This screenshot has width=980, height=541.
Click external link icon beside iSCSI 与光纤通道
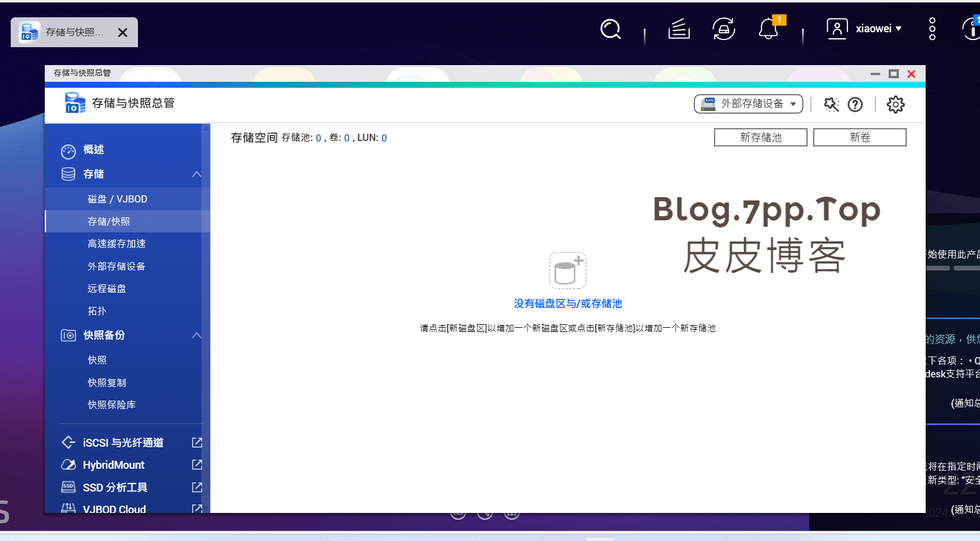click(x=197, y=442)
